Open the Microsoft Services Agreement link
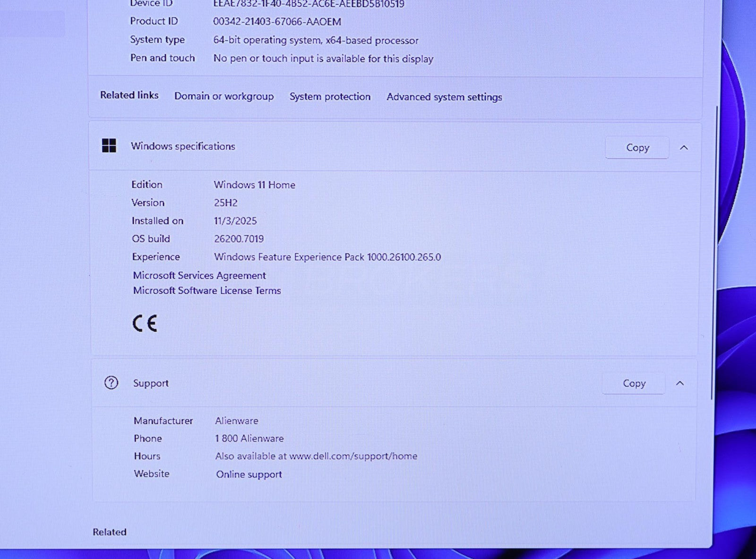Viewport: 756px width, 559px height. (199, 275)
